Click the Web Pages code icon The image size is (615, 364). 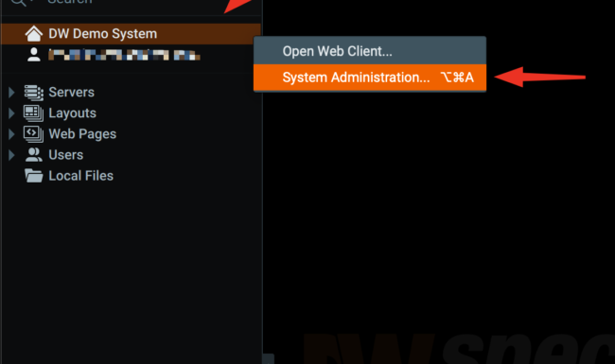[34, 134]
